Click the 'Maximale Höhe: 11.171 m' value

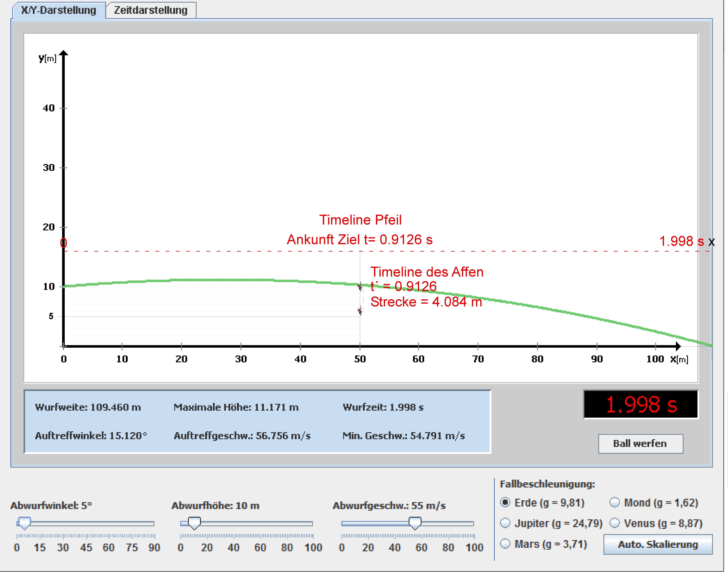coord(236,407)
